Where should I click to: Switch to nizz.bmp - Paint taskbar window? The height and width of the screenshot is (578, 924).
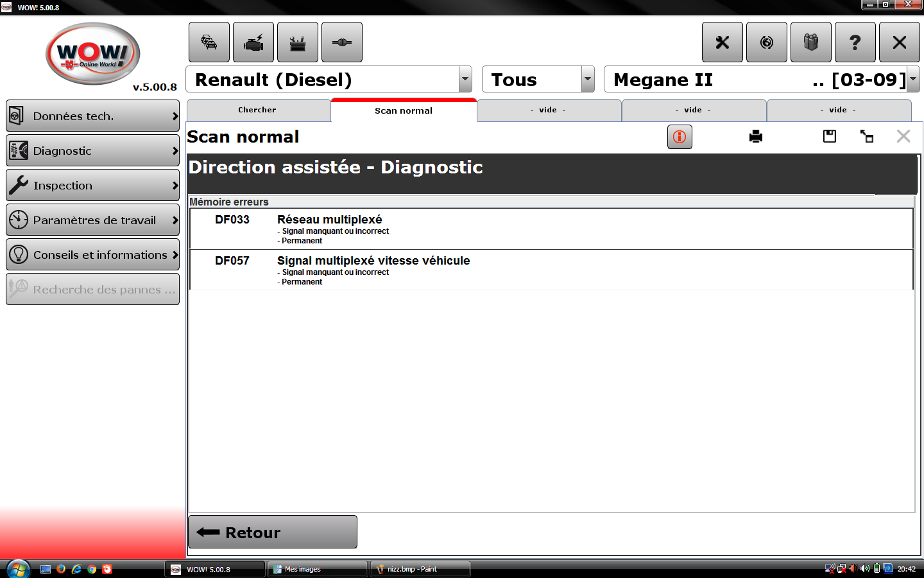tap(420, 569)
